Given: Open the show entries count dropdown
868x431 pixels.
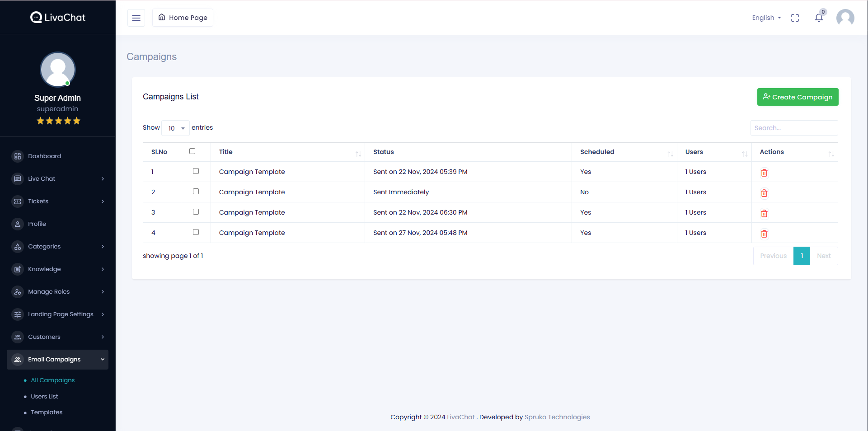Looking at the screenshot, I should pyautogui.click(x=176, y=128).
